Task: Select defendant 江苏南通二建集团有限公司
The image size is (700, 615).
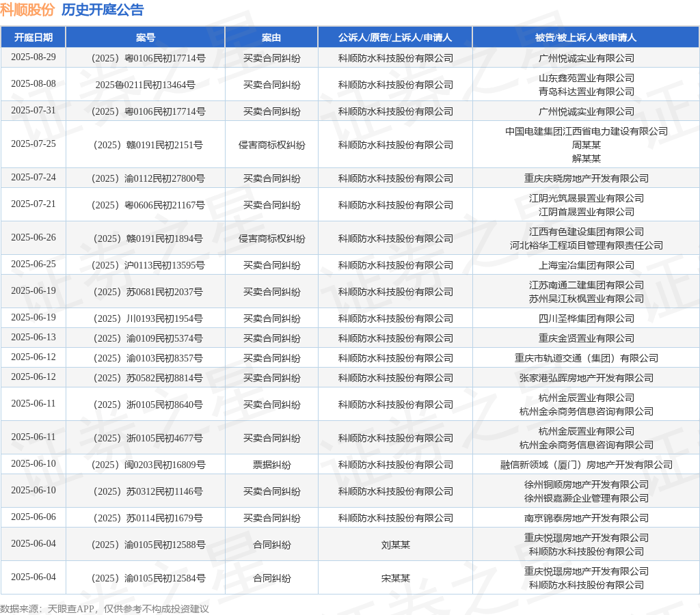Action: (586, 285)
